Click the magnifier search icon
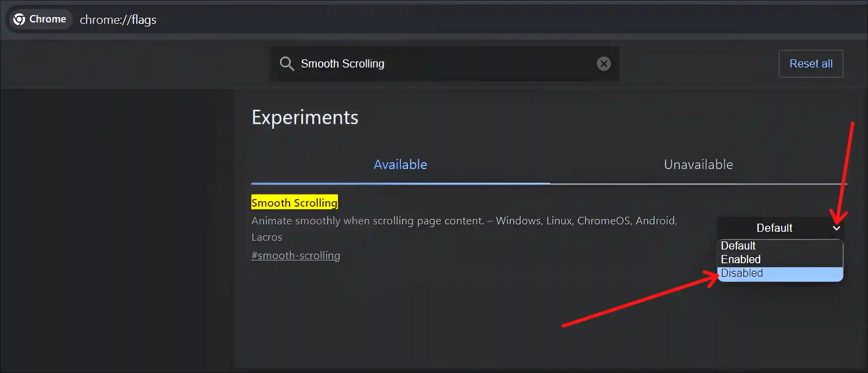The height and width of the screenshot is (373, 868). pos(286,64)
